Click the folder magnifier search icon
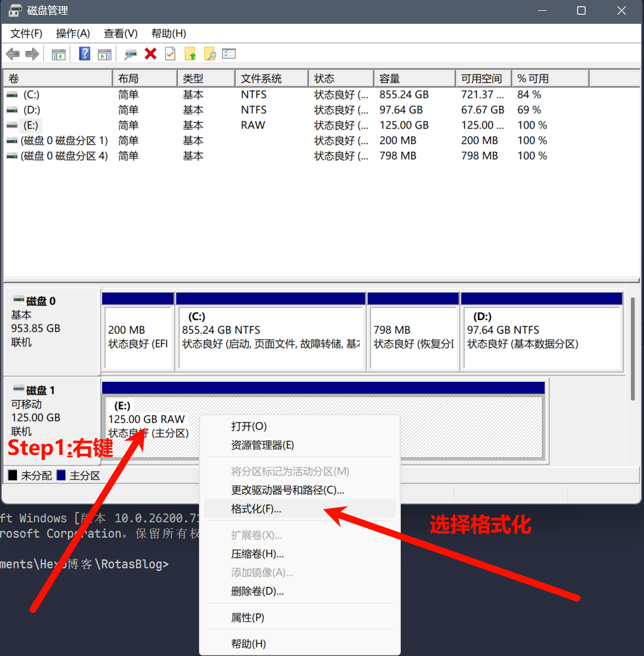Image resolution: width=644 pixels, height=656 pixels. [x=210, y=54]
